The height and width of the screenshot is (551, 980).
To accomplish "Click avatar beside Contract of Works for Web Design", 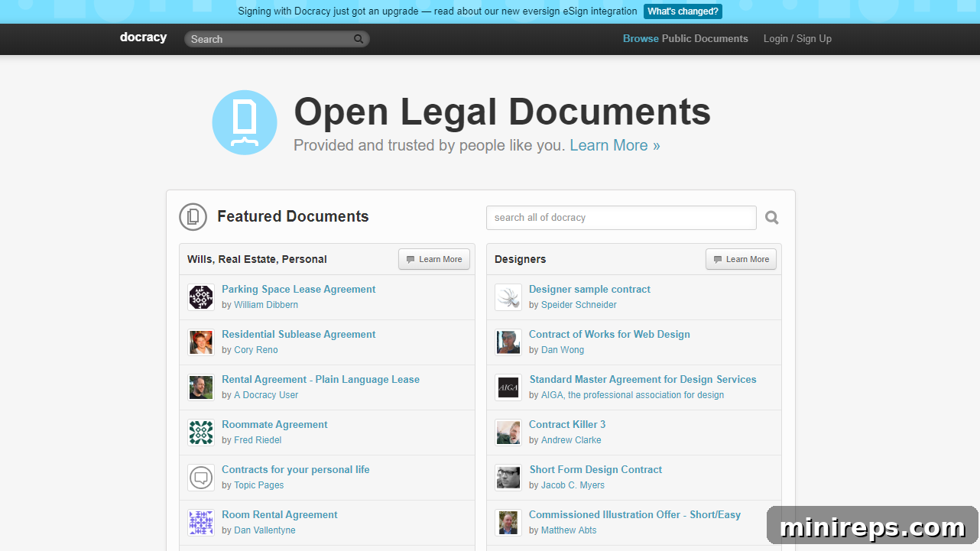I will 508,342.
